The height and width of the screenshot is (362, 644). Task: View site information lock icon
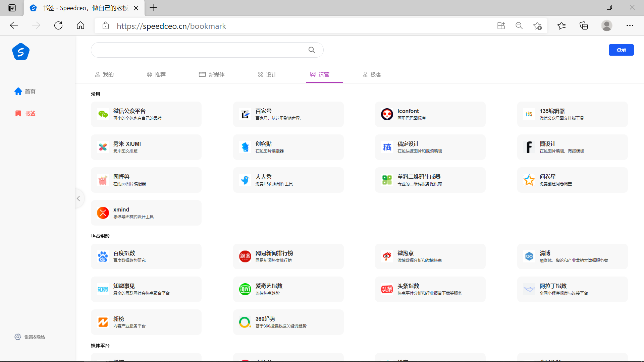point(106,26)
